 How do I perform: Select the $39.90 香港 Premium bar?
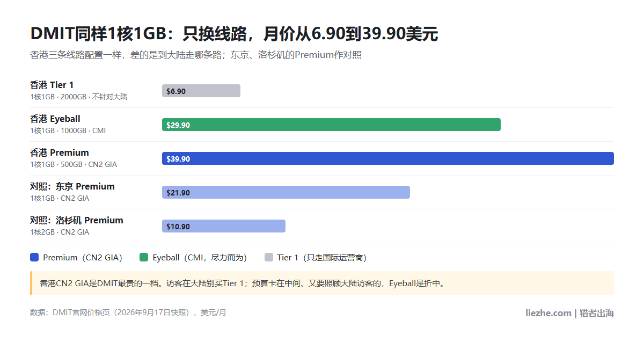pos(388,158)
